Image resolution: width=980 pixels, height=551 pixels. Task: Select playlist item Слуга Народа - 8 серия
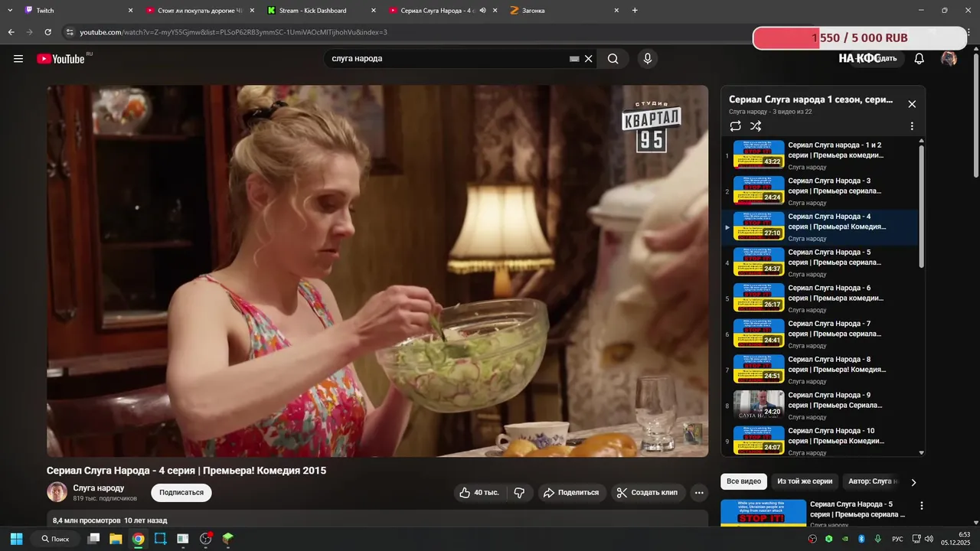click(820, 370)
